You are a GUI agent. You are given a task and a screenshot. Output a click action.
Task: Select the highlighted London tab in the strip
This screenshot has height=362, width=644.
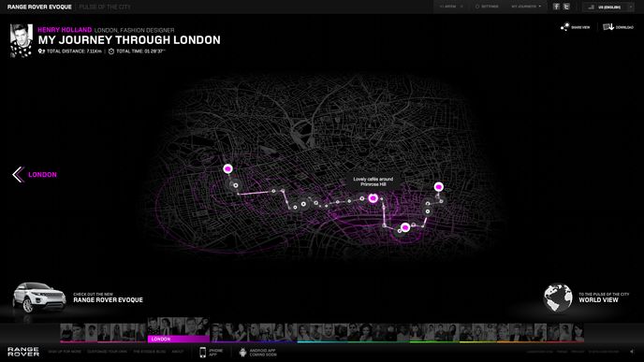(178, 339)
